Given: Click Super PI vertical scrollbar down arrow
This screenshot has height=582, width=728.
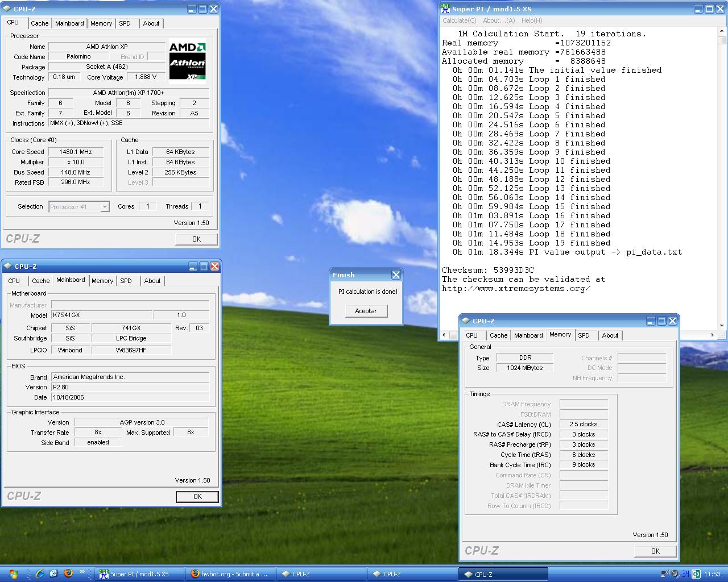Looking at the screenshot, I should click(x=722, y=326).
